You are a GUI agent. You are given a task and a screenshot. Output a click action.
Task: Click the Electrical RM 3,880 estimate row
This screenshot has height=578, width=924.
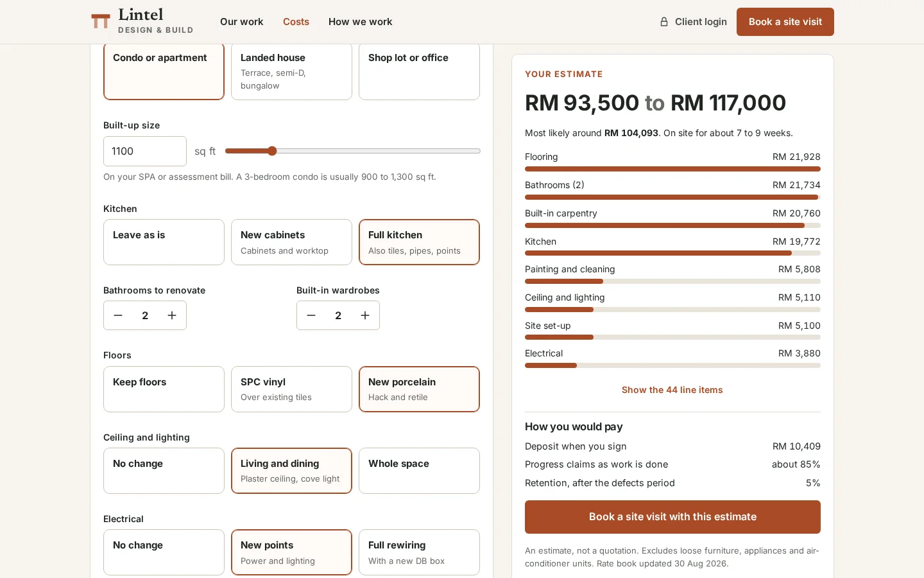click(x=672, y=358)
